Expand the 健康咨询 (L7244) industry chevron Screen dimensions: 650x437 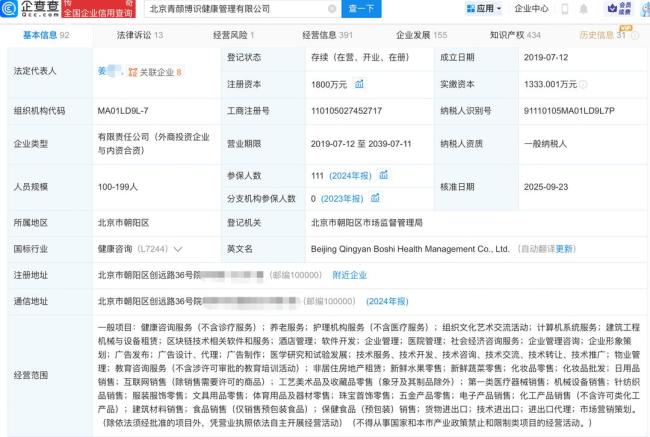point(178,249)
